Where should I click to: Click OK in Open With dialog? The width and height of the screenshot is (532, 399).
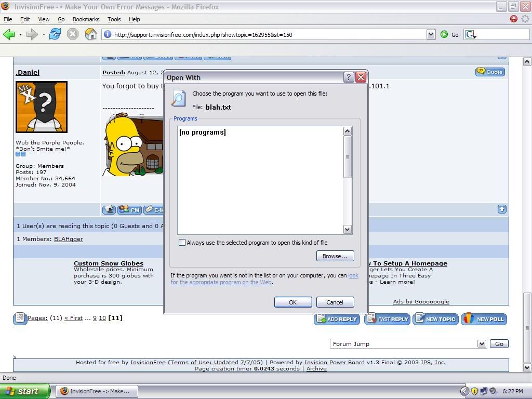[x=293, y=302]
